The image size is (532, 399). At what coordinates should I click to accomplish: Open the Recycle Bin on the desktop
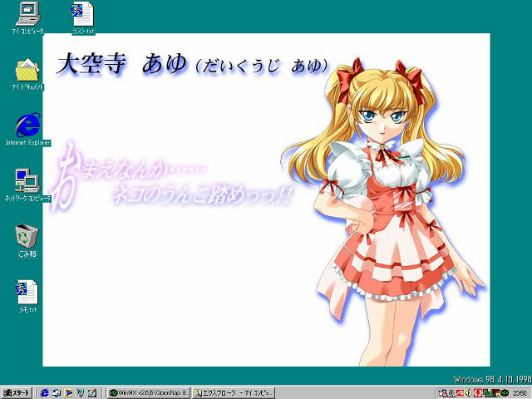coord(27,237)
